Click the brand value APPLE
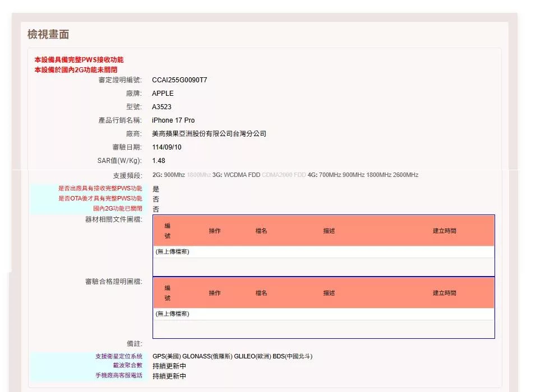The width and height of the screenshot is (536, 392). click(163, 94)
